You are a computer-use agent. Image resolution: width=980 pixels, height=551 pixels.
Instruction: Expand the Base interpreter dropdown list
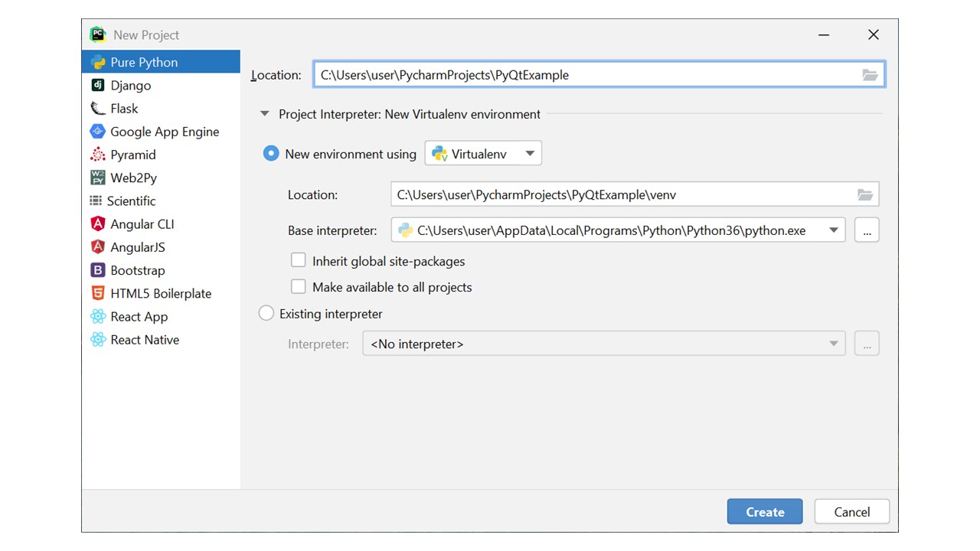point(833,230)
